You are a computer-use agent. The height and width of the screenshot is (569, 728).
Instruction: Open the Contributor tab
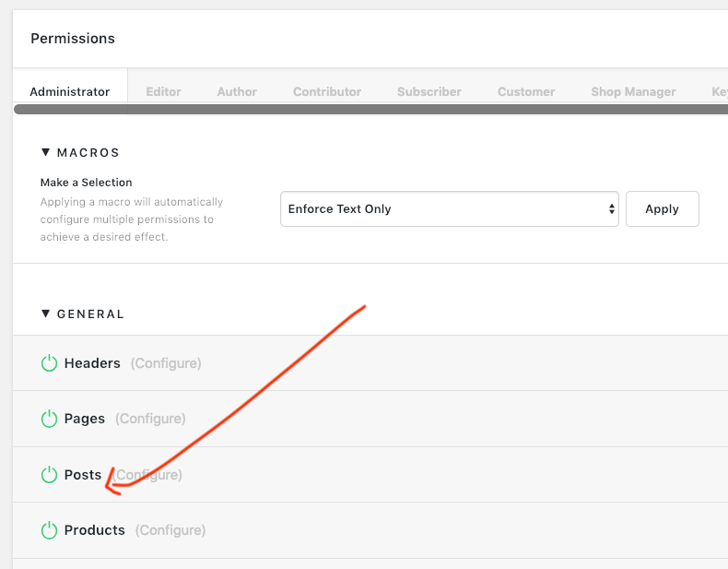point(327,91)
